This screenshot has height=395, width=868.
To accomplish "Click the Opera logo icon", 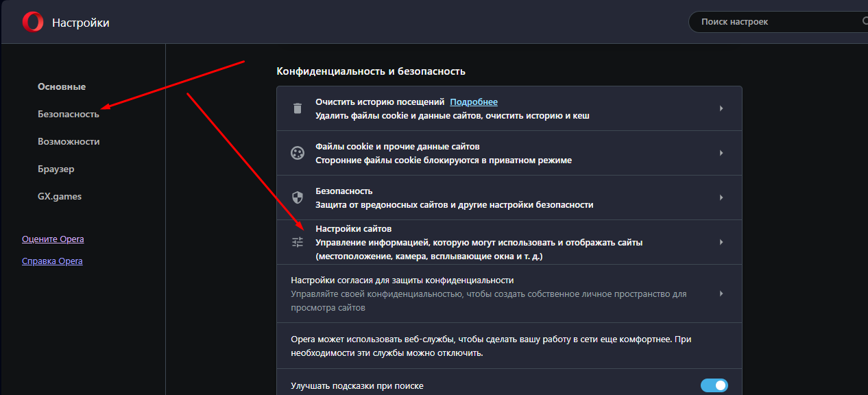I will [32, 23].
